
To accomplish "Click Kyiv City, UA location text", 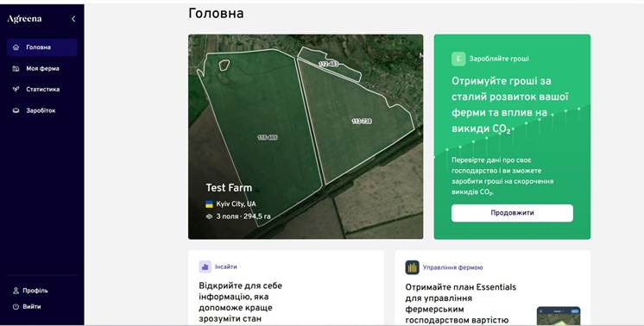I will pyautogui.click(x=236, y=204).
